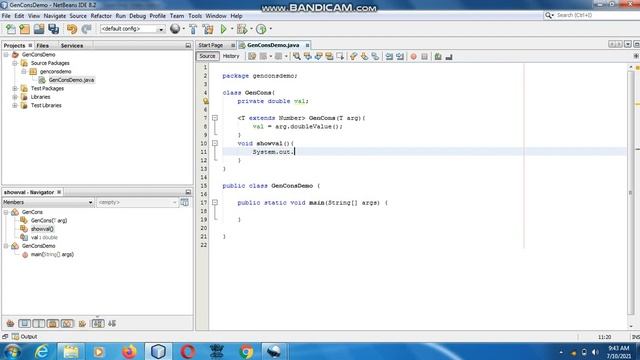Click the Debug Project icon
The width and height of the screenshot is (640, 360).
[242, 29]
